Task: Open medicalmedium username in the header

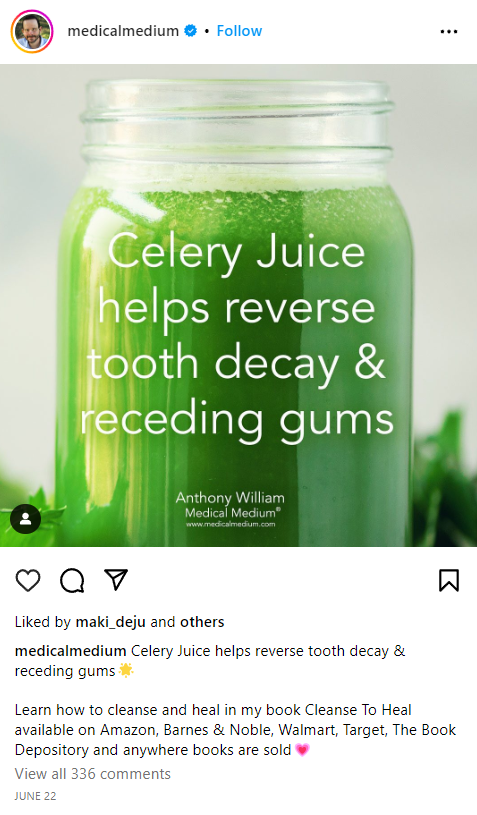Action: 123,31
